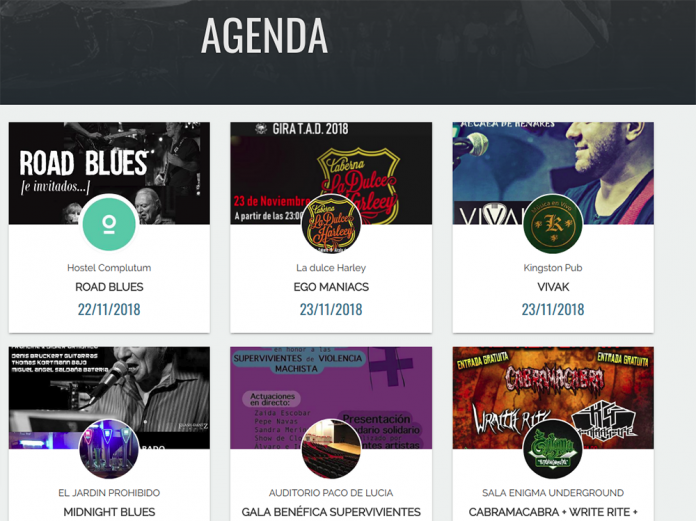Click El Jardin Prohibido venue avatar
Viewport: 696px width, 521px height.
[109, 449]
